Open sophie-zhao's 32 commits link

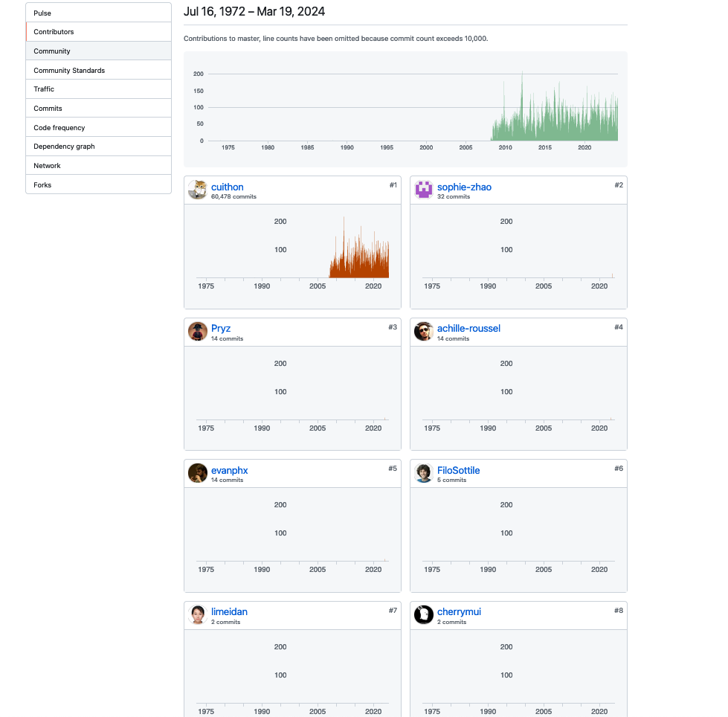click(454, 197)
